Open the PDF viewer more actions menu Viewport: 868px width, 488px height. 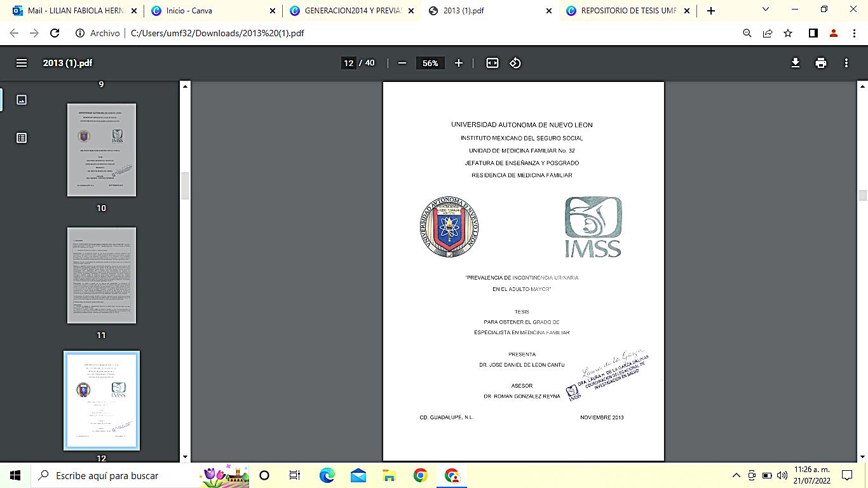tap(846, 63)
